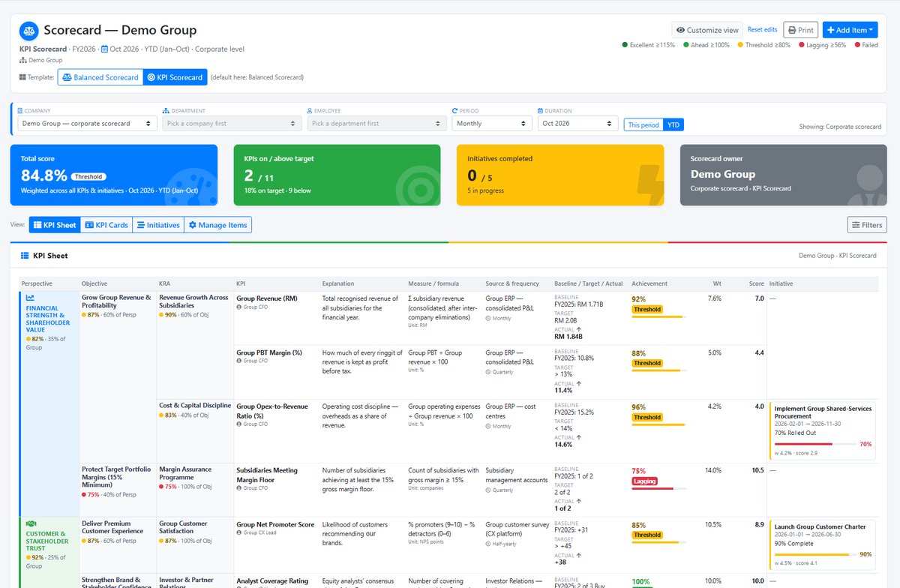Click the Reset edits link

coord(762,29)
